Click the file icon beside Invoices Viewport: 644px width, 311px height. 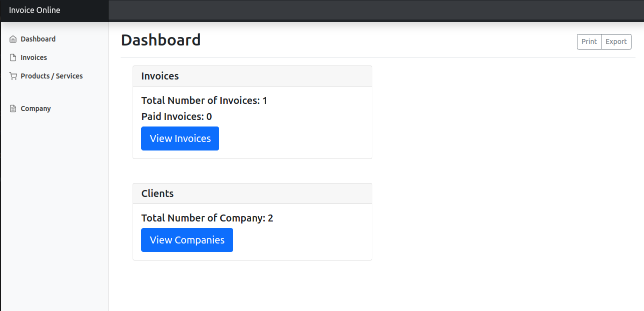13,57
